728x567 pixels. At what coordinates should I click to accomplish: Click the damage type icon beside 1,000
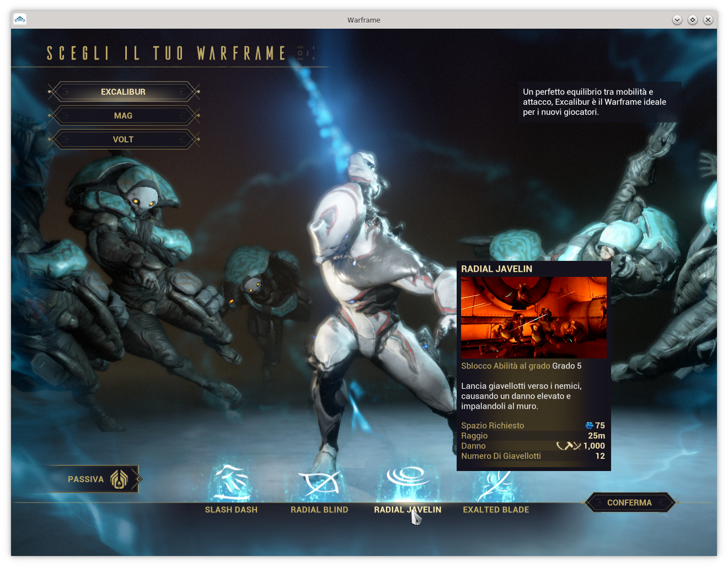tap(569, 446)
